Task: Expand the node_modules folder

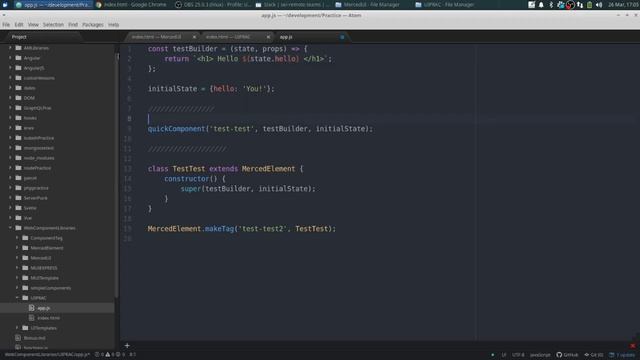Action: 10,158
